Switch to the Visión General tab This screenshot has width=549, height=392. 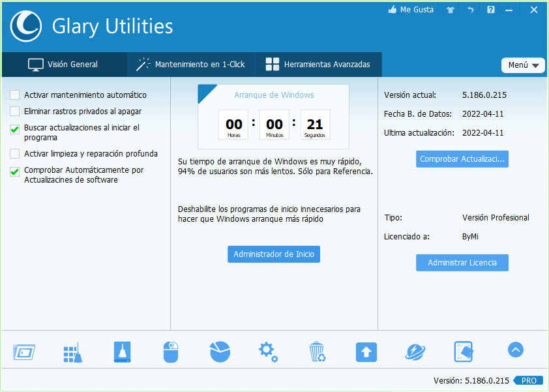pyautogui.click(x=65, y=65)
